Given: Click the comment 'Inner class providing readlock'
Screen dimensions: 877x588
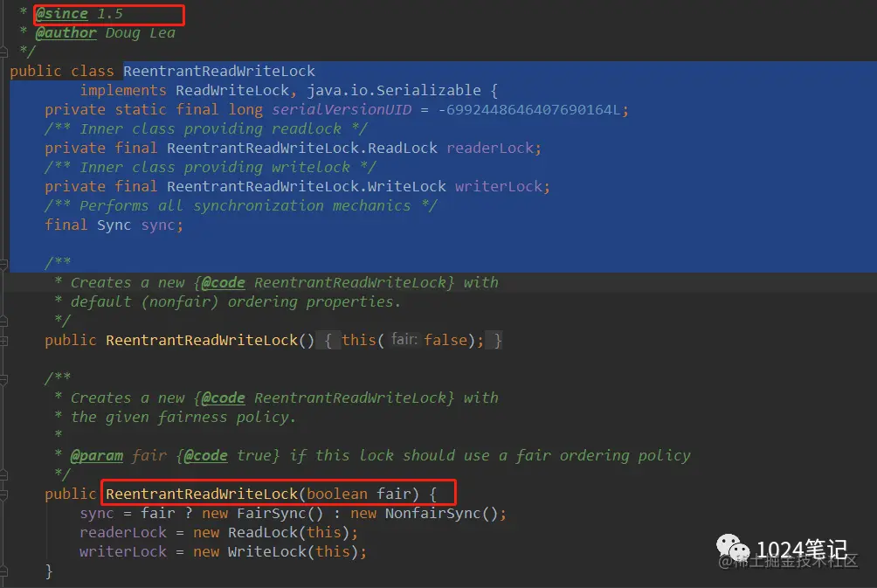Looking at the screenshot, I should coord(211,128).
